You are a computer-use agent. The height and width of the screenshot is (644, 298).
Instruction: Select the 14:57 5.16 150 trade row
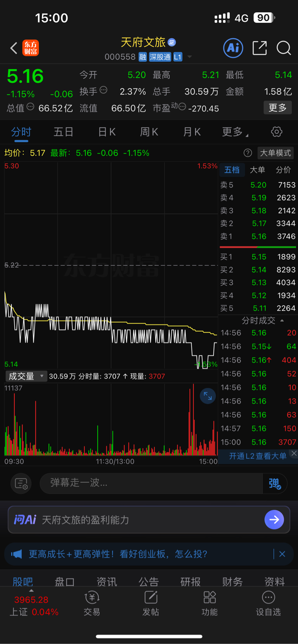coord(258,429)
